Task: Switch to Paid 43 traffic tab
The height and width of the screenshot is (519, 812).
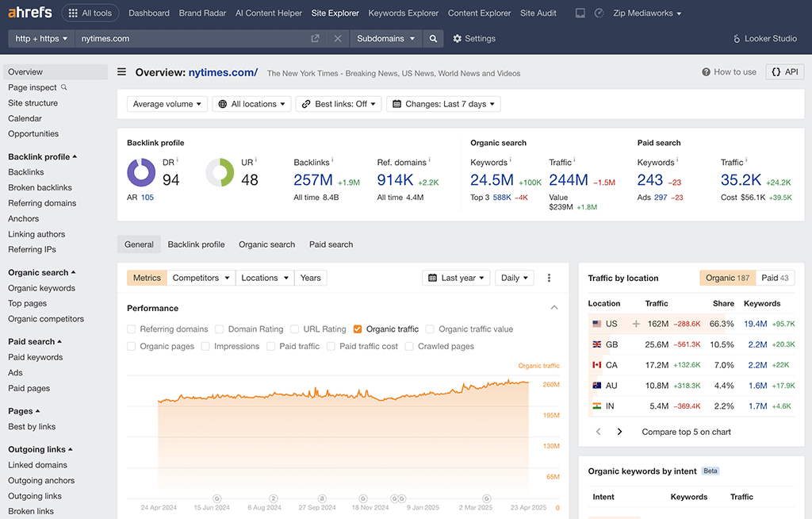Action: [775, 278]
